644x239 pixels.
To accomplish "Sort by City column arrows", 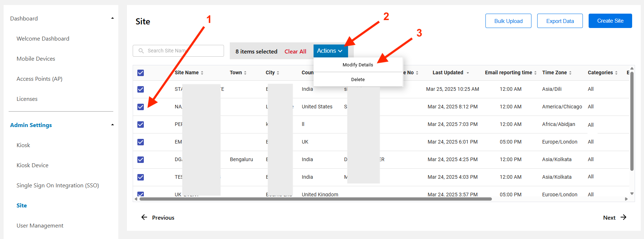I will (278, 73).
